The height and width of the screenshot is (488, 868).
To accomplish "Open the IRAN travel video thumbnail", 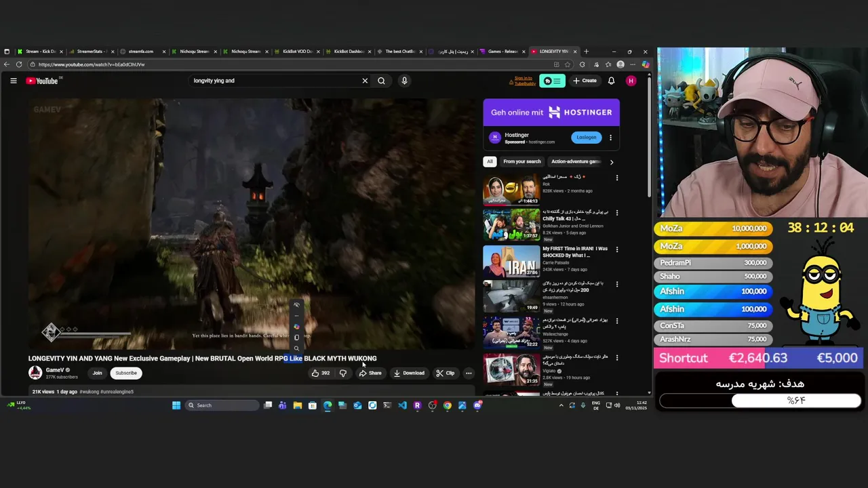I will click(511, 262).
